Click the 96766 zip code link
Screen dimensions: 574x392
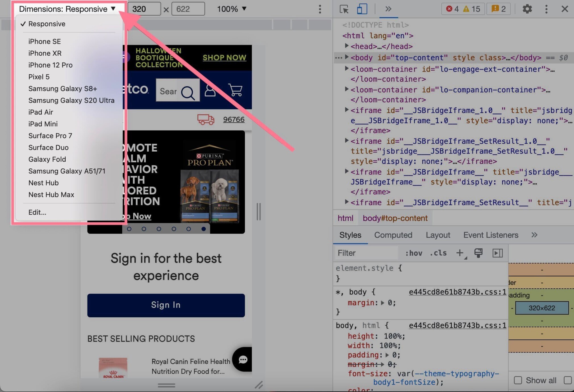tap(234, 120)
